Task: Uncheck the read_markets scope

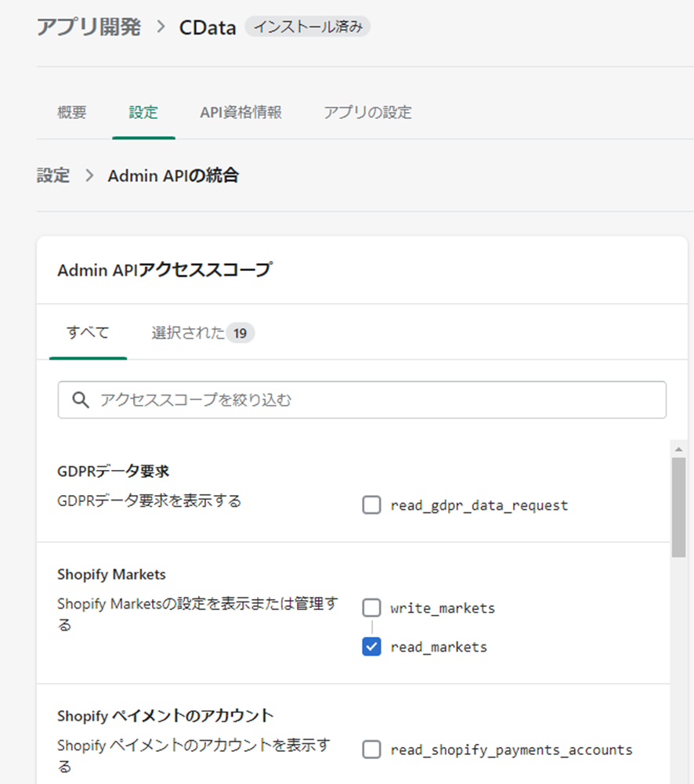Action: [x=371, y=646]
